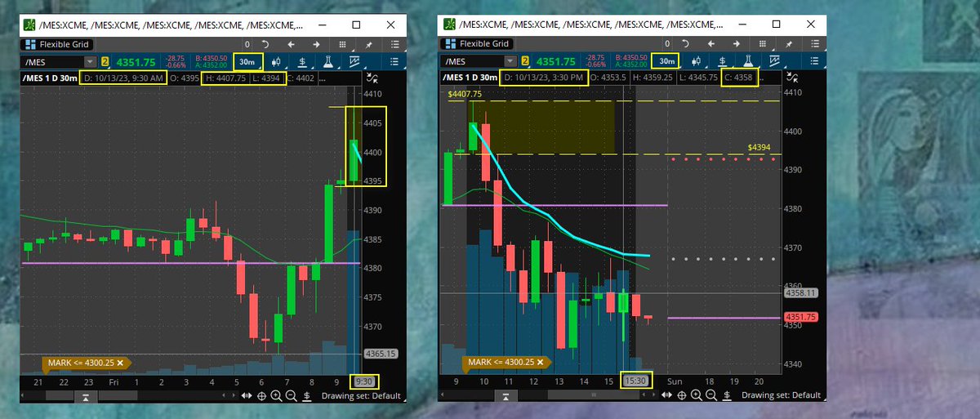980x419 pixels.
Task: Click the collapse-arrows icon on the right chart
Action: coord(792,77)
